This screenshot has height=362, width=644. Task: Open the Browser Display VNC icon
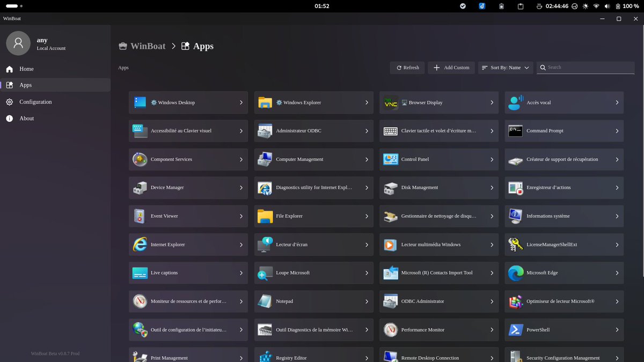click(x=391, y=102)
